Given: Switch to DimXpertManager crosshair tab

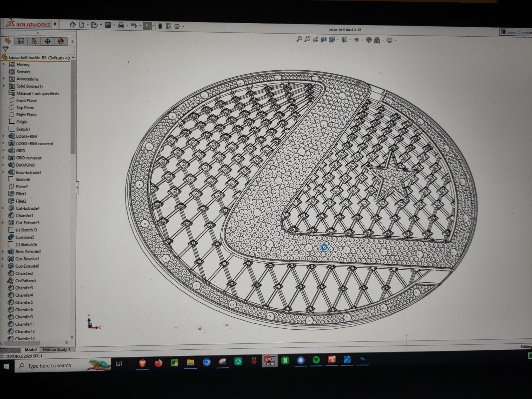Looking at the screenshot, I should point(48,41).
